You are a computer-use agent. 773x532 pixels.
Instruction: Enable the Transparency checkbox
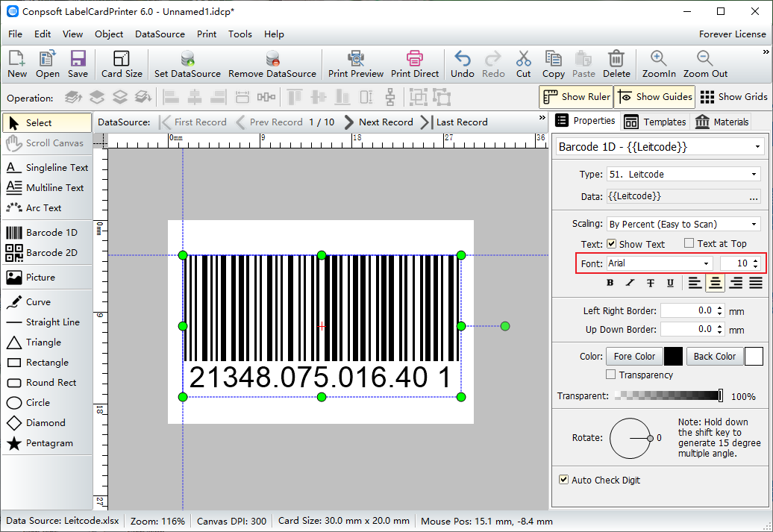pos(611,375)
